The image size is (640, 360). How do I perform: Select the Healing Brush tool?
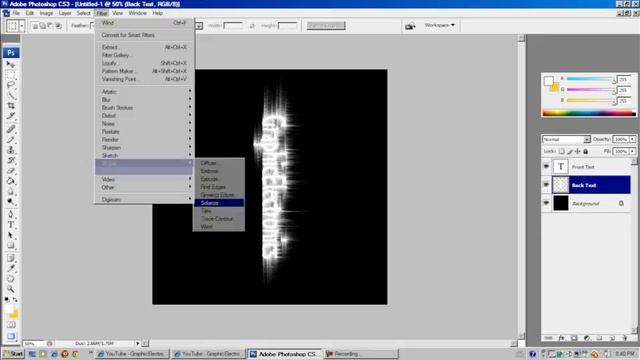[11, 129]
